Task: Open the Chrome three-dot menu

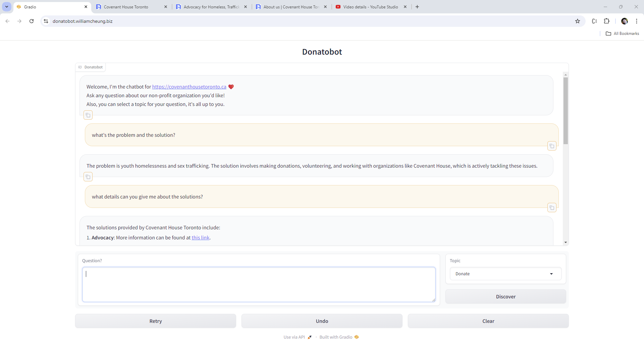Action: [636, 21]
